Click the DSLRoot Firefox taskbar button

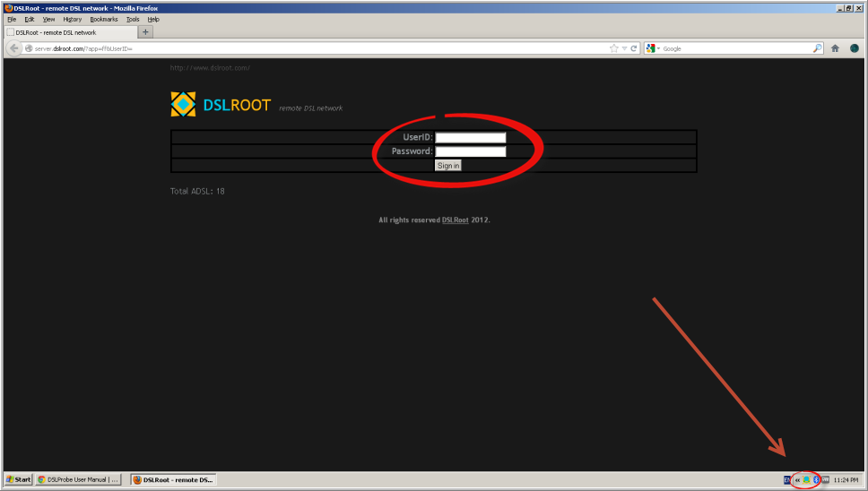click(173, 479)
